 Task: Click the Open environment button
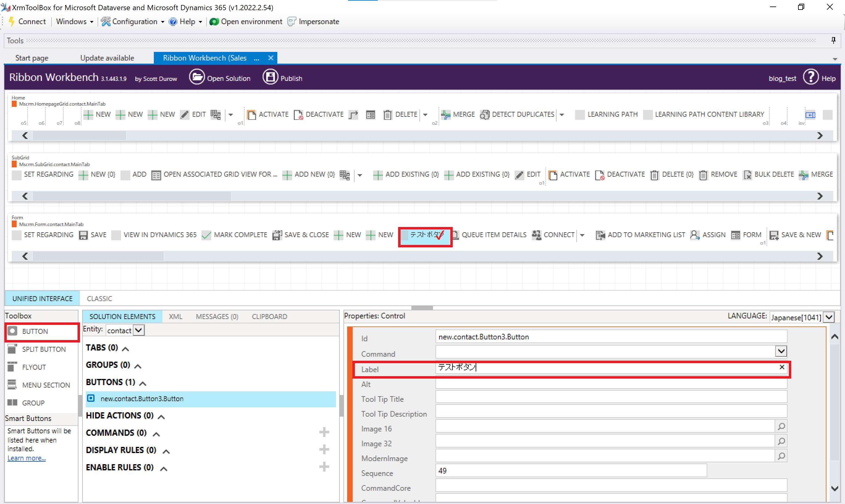[246, 21]
